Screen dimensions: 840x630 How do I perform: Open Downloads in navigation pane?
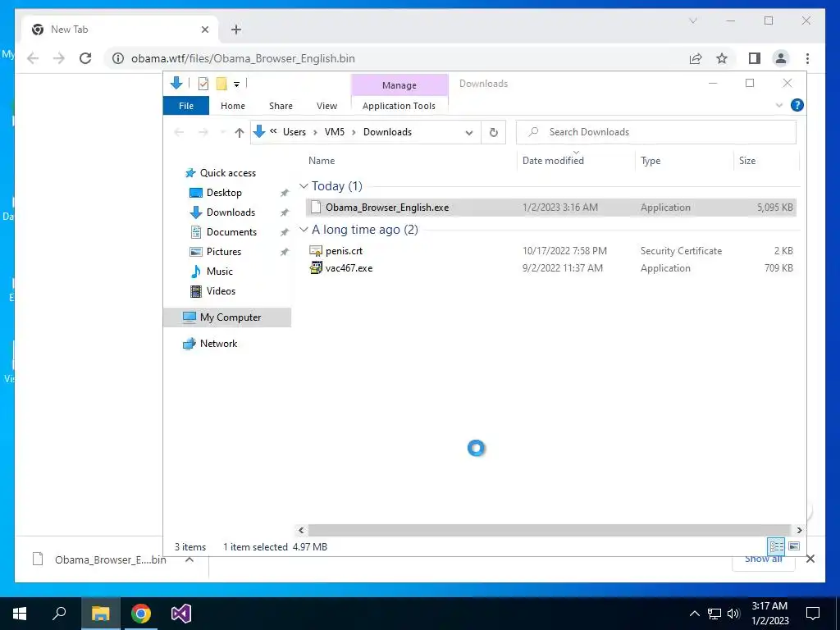(231, 212)
